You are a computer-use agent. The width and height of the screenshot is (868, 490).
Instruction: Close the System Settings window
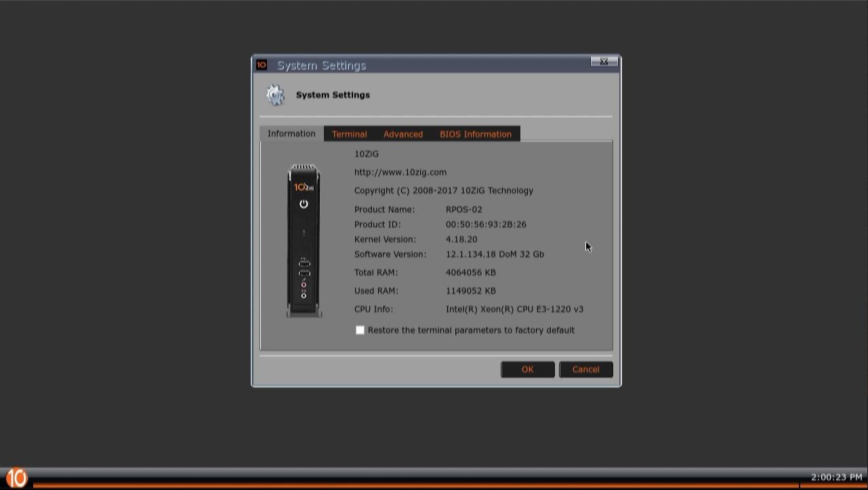604,62
